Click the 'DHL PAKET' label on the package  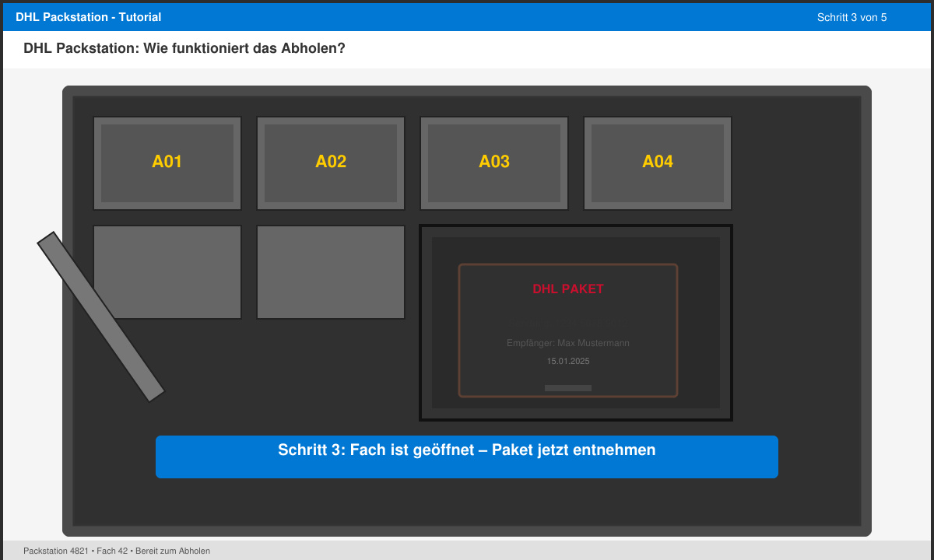point(568,289)
